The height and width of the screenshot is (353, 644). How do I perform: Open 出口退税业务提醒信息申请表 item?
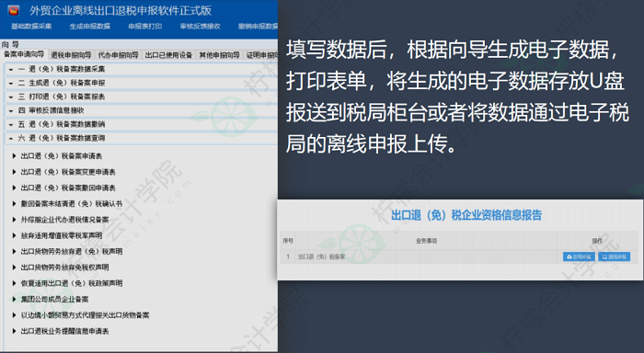coord(64,331)
